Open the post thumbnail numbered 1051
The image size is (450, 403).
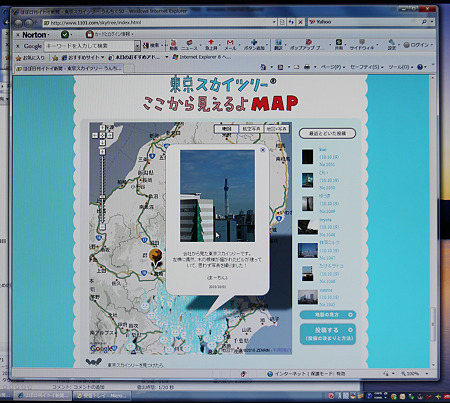307,157
